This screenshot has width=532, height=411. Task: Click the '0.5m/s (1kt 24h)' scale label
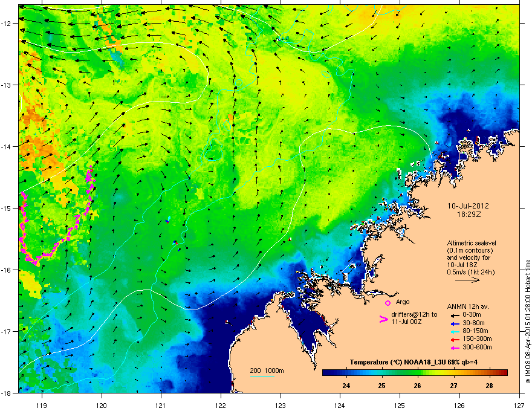[x=470, y=272]
